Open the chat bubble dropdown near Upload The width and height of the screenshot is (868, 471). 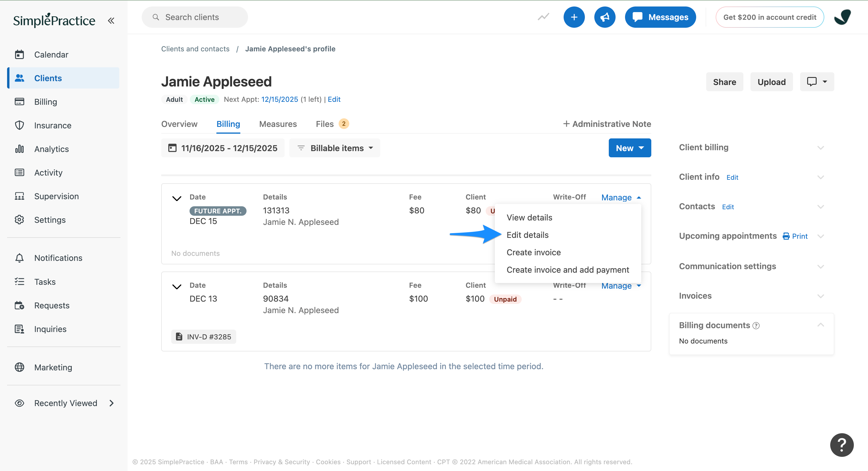pos(817,82)
